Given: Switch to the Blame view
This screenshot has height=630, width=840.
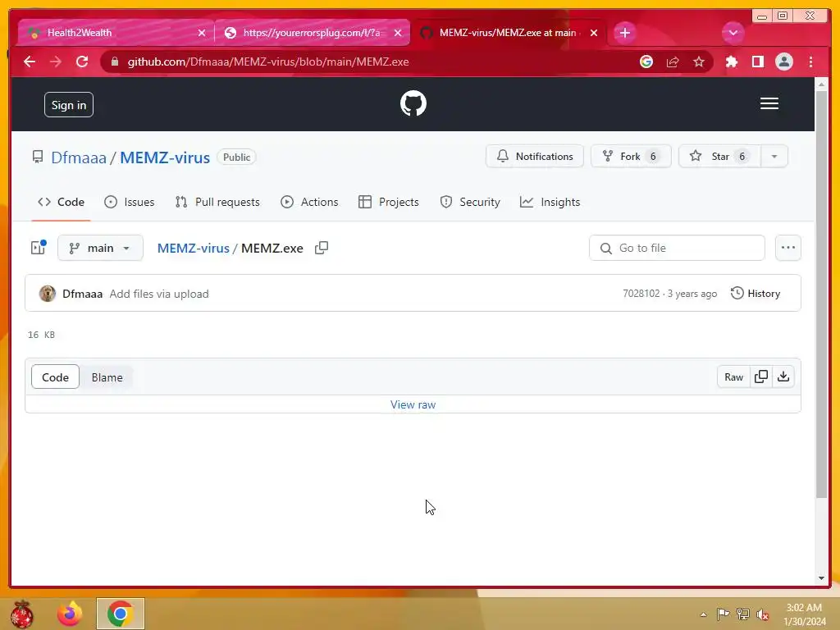Looking at the screenshot, I should coord(107,377).
